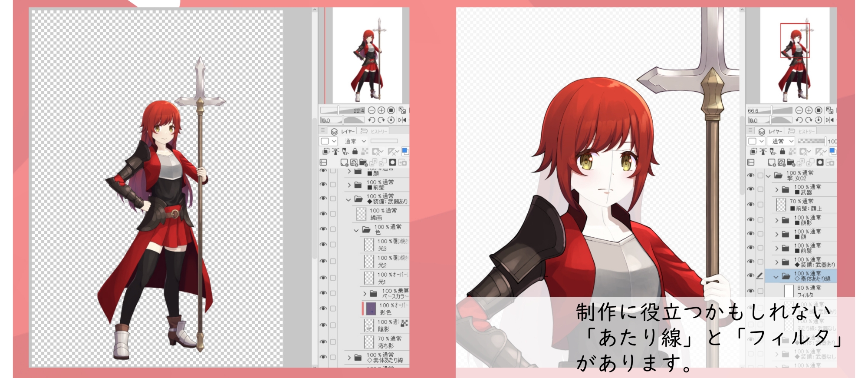Collapse the ◆装備:武器あり folder in left panel

[348, 199]
